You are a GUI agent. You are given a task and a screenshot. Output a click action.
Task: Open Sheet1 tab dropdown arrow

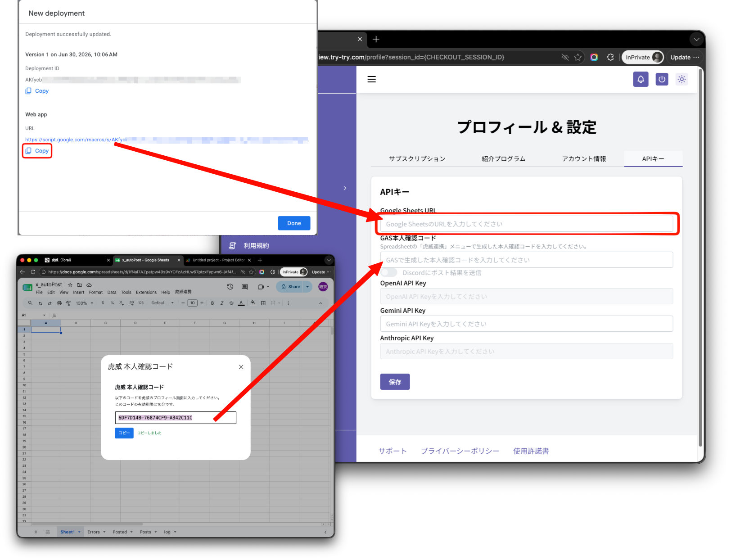(79, 532)
